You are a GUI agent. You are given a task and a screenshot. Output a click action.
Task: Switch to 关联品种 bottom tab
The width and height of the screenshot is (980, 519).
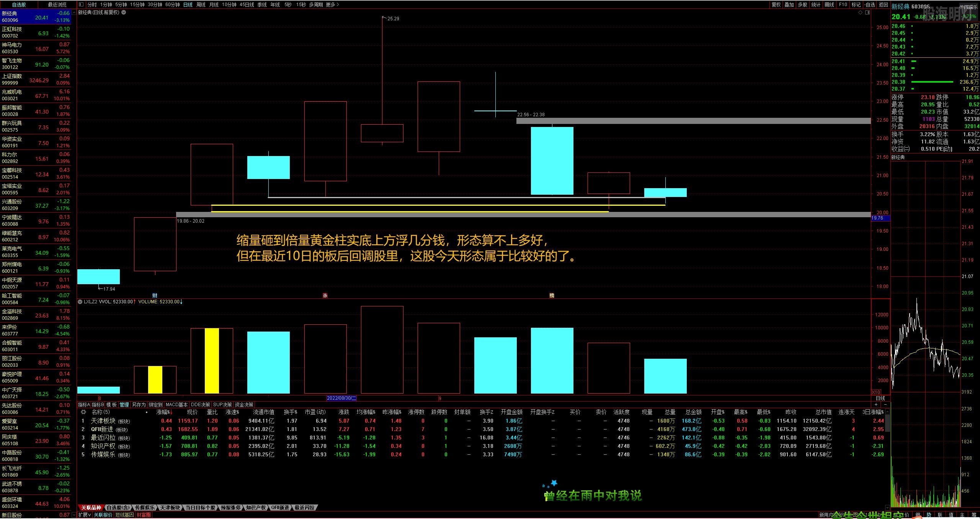click(x=91, y=508)
